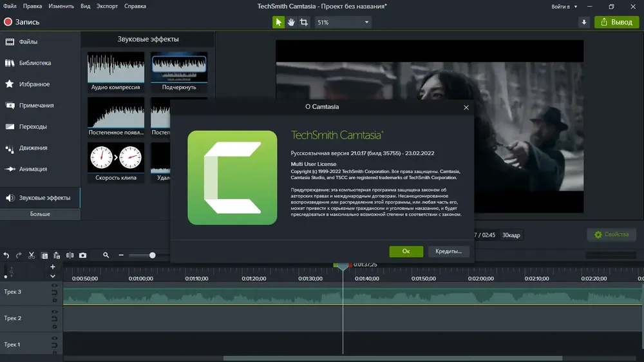This screenshot has width=644, height=362.
Task: Select the audio clip on Трек 3
Action: point(352,297)
